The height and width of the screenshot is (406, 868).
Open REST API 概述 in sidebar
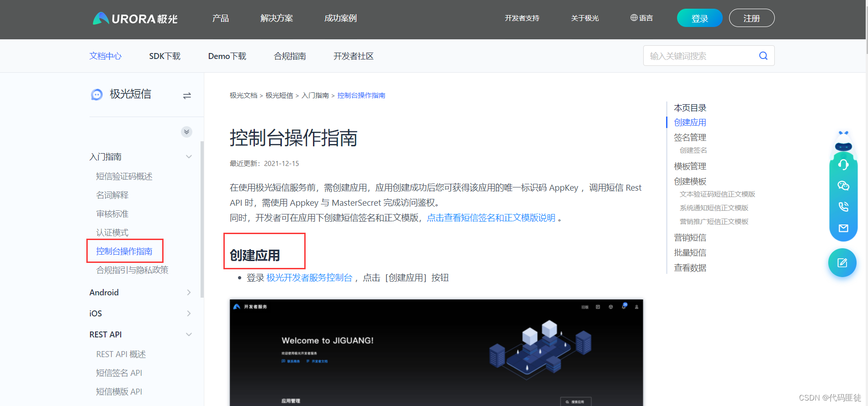click(121, 354)
